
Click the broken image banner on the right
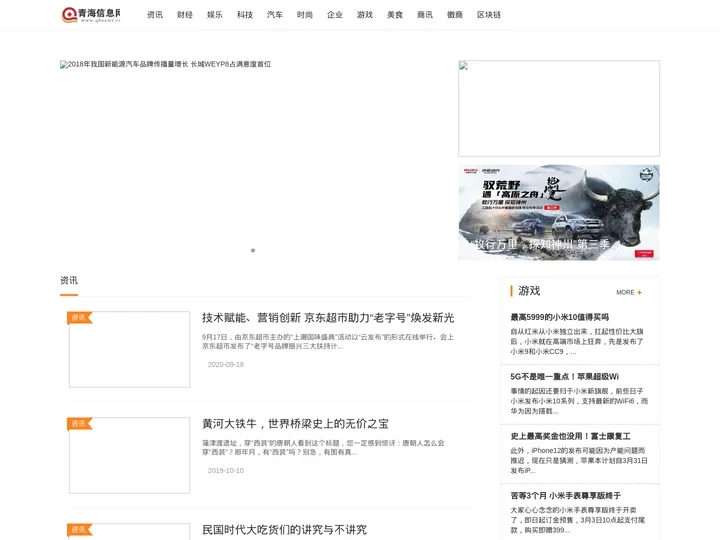click(559, 108)
